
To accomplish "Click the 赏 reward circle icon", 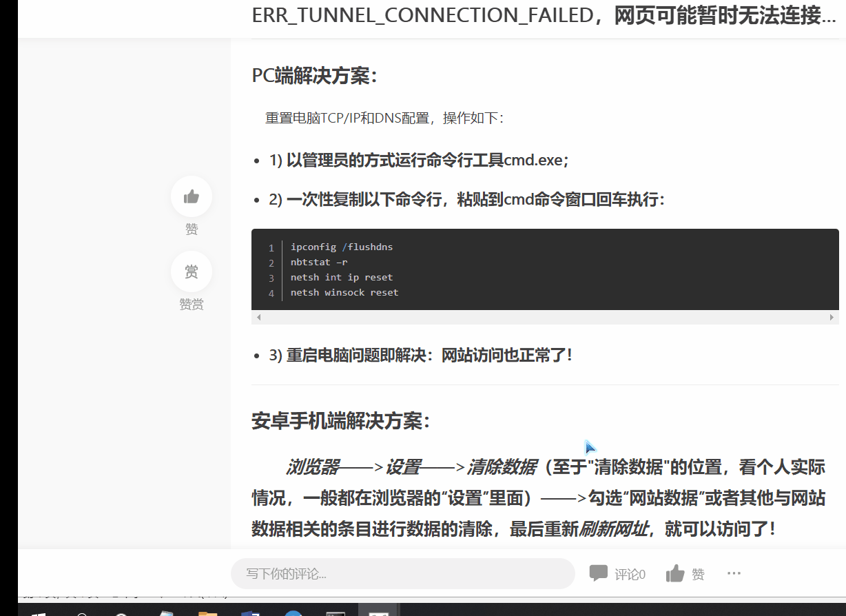I will 192,271.
